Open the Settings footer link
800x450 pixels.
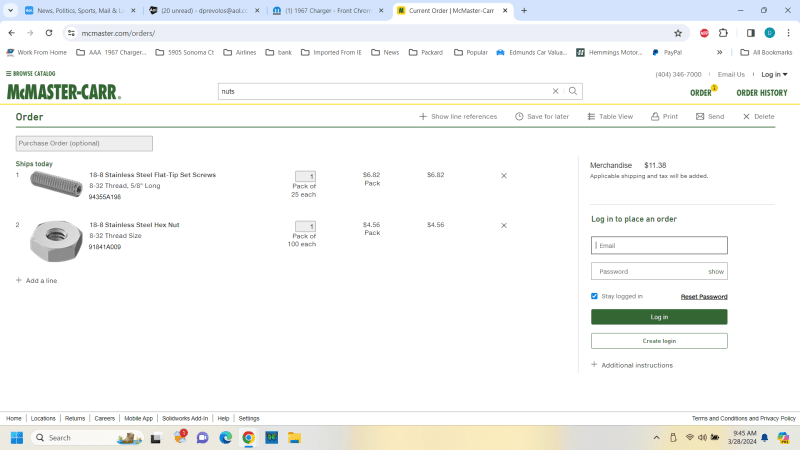pos(249,418)
